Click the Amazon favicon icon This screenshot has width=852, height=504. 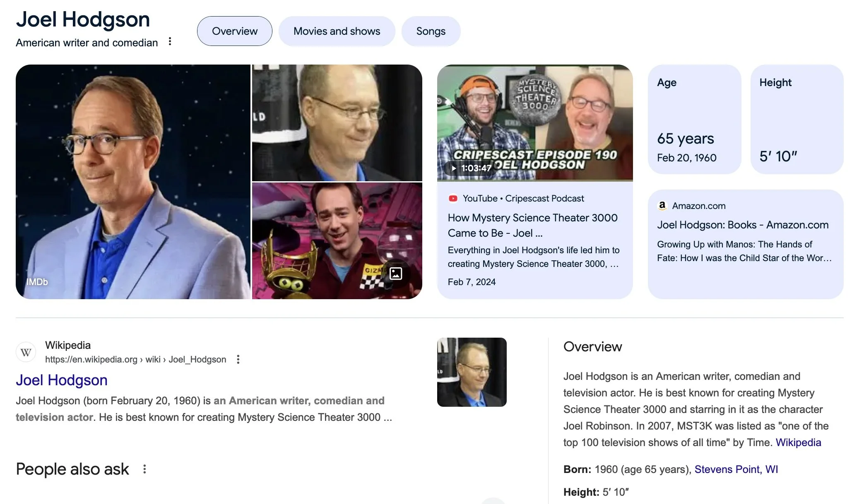(x=662, y=206)
